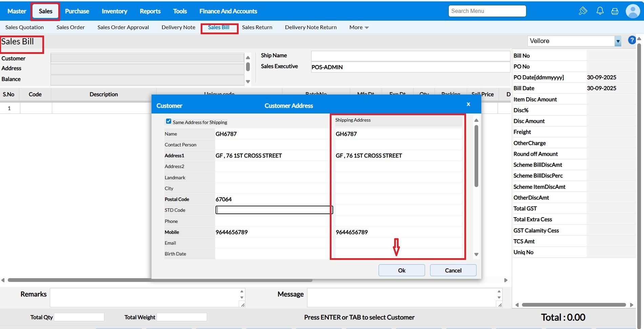Open the Purchase menu

[77, 11]
